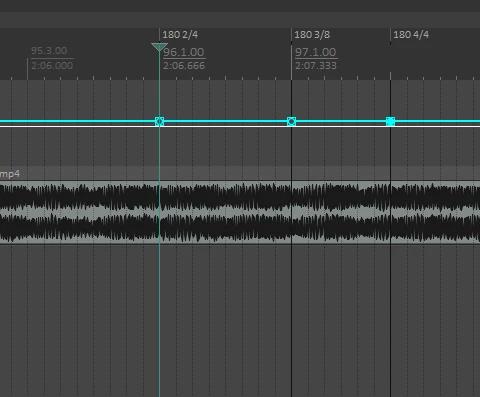Select the 180 4/4 tempo marker
This screenshot has height=397, width=480.
(411, 35)
